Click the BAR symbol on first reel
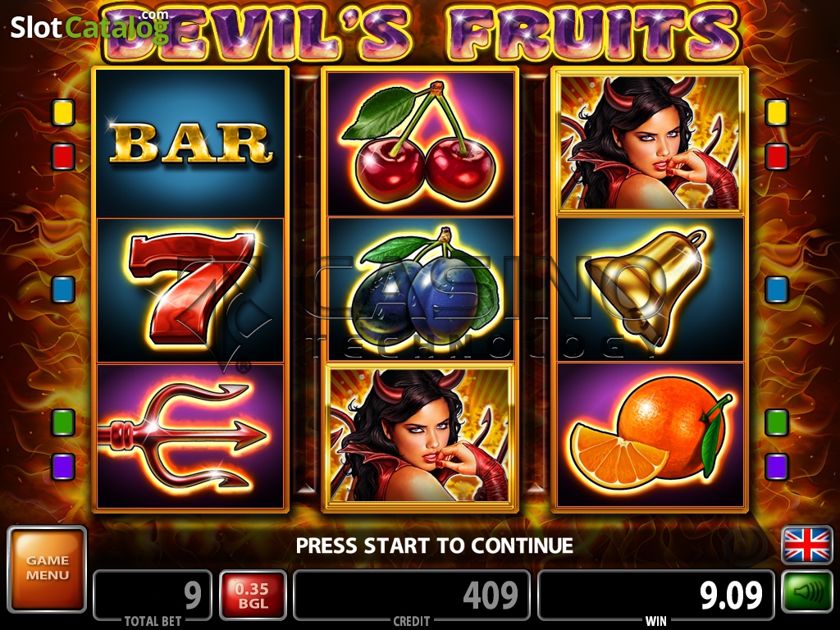Viewport: 840px width, 630px height. pyautogui.click(x=190, y=143)
